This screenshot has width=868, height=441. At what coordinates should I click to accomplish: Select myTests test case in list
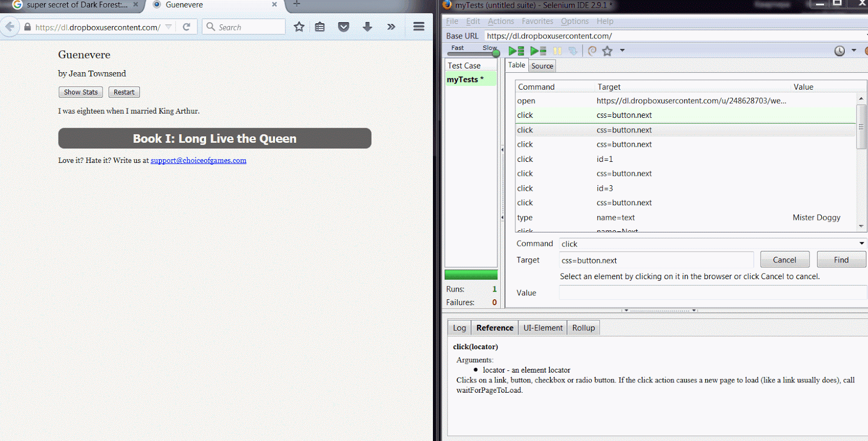point(471,79)
